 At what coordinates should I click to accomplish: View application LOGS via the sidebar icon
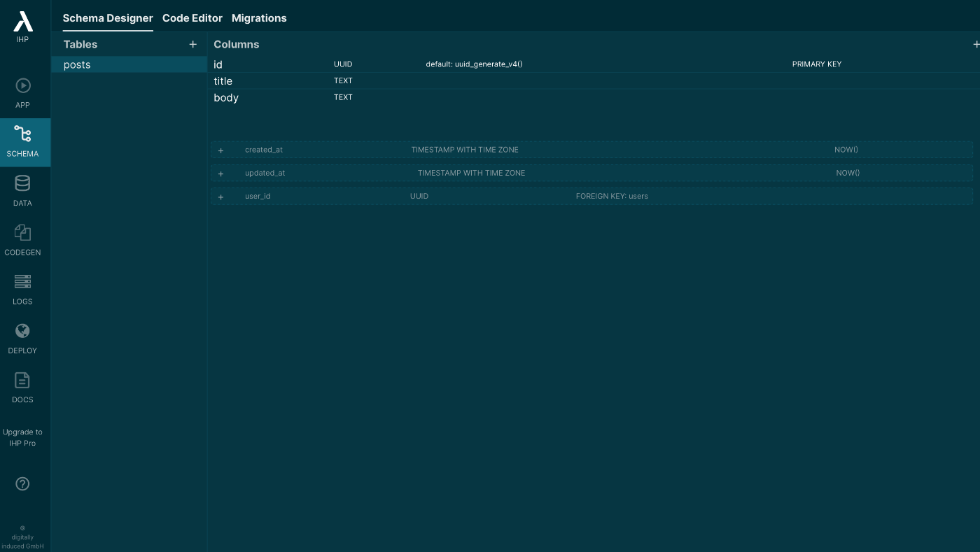click(x=22, y=287)
